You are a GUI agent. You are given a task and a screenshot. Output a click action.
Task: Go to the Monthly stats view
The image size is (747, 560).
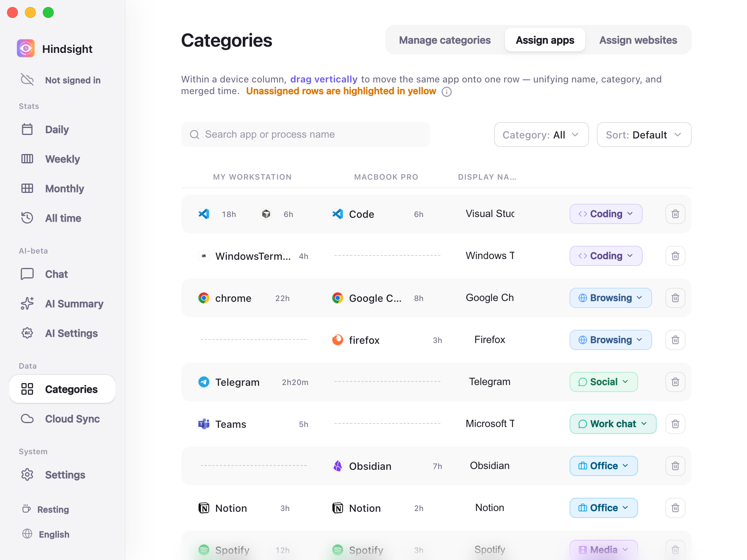pos(62,189)
